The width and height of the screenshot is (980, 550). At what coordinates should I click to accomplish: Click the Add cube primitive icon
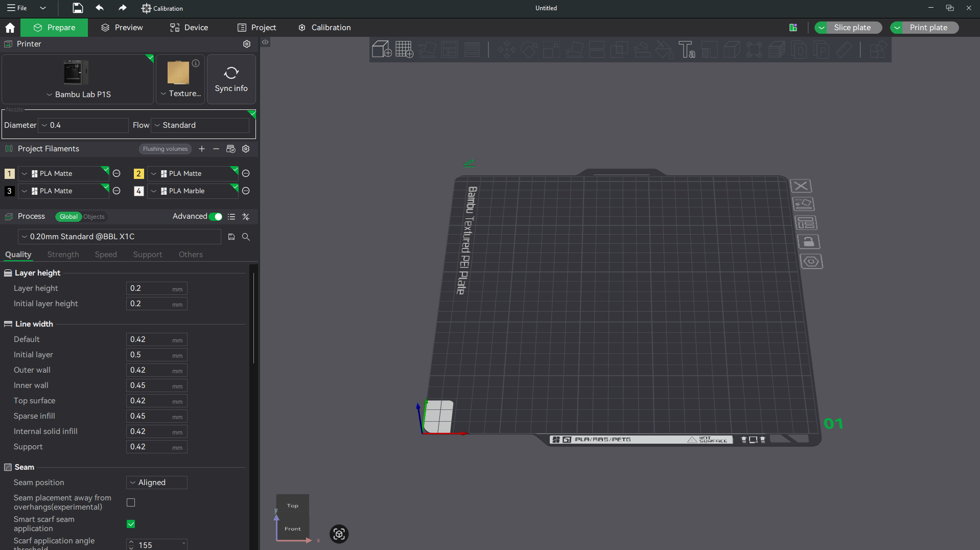pyautogui.click(x=381, y=50)
